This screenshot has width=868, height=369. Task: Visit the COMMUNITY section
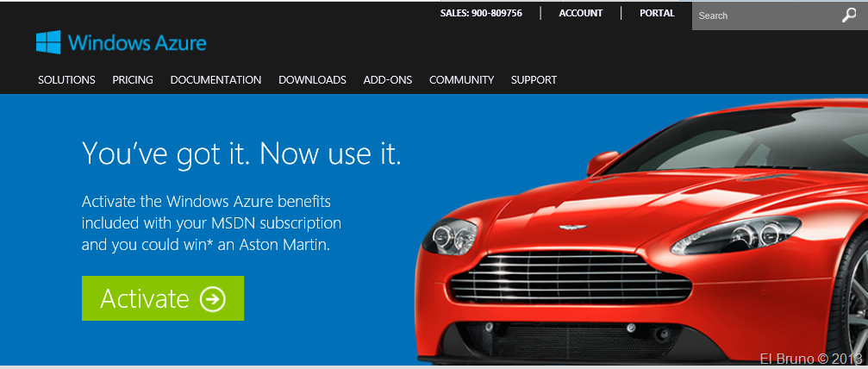462,80
